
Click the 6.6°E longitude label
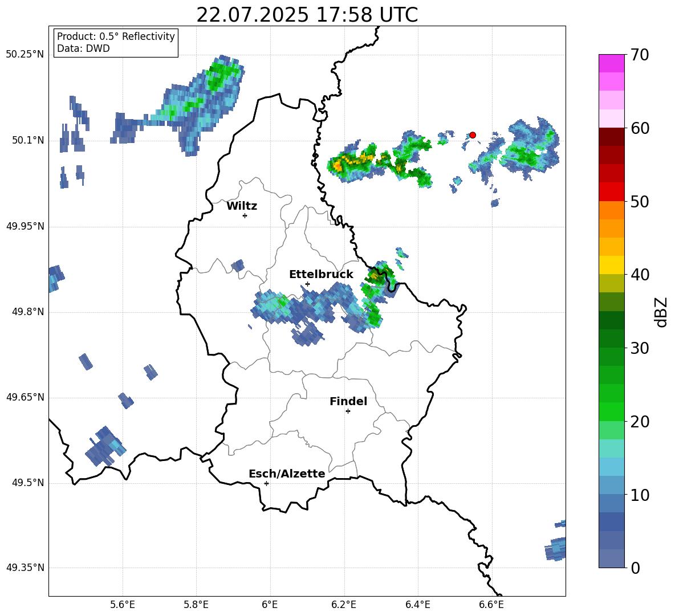tap(491, 605)
